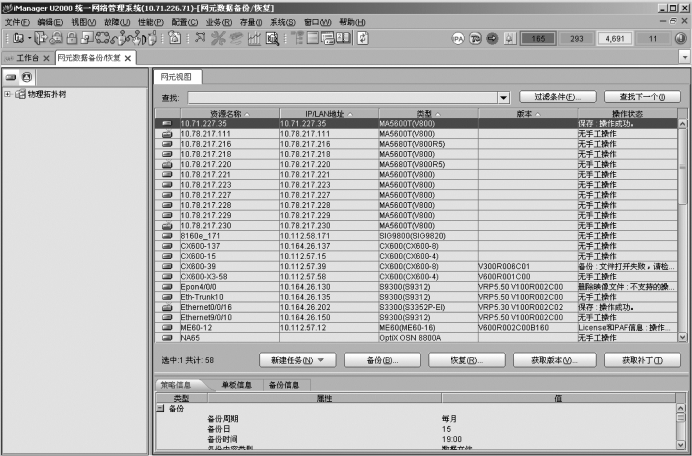Click the alarm bell icon
Screen dimensions: 692x456
point(509,39)
